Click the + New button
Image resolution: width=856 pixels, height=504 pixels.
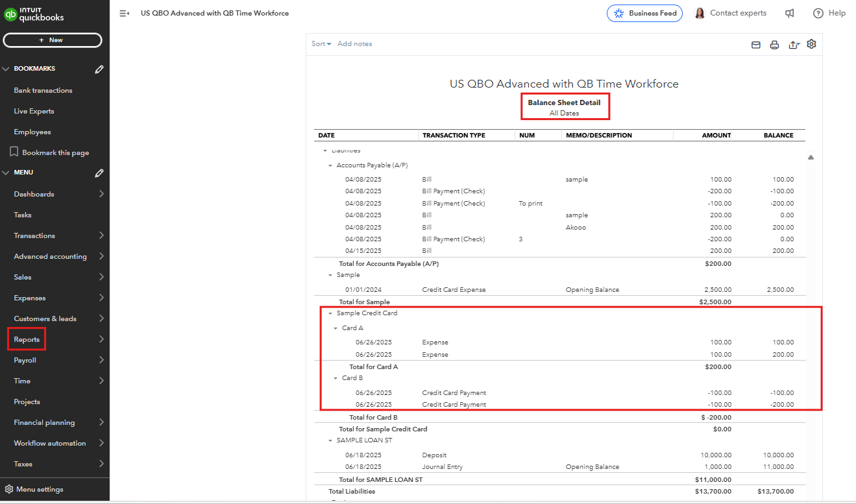click(53, 40)
